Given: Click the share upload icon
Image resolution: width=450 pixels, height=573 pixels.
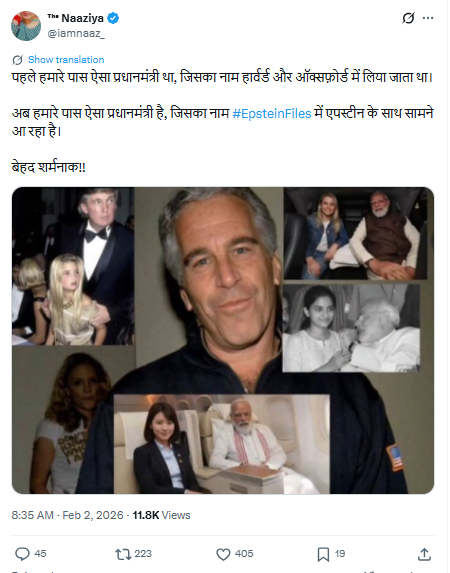Looking at the screenshot, I should 424,554.
